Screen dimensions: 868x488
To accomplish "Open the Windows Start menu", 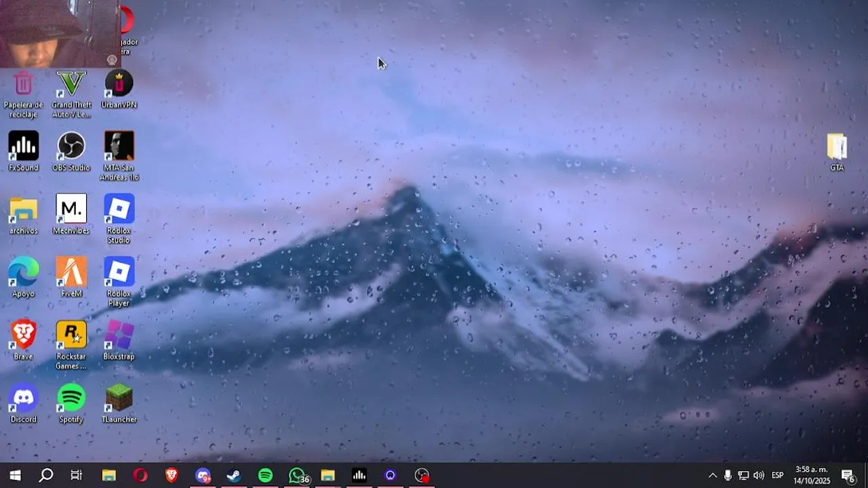I will point(15,475).
